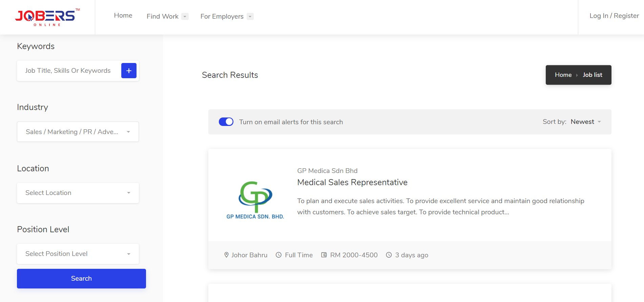This screenshot has width=644, height=302.
Task: Click the clock icon beside Full Time
Action: click(278, 255)
